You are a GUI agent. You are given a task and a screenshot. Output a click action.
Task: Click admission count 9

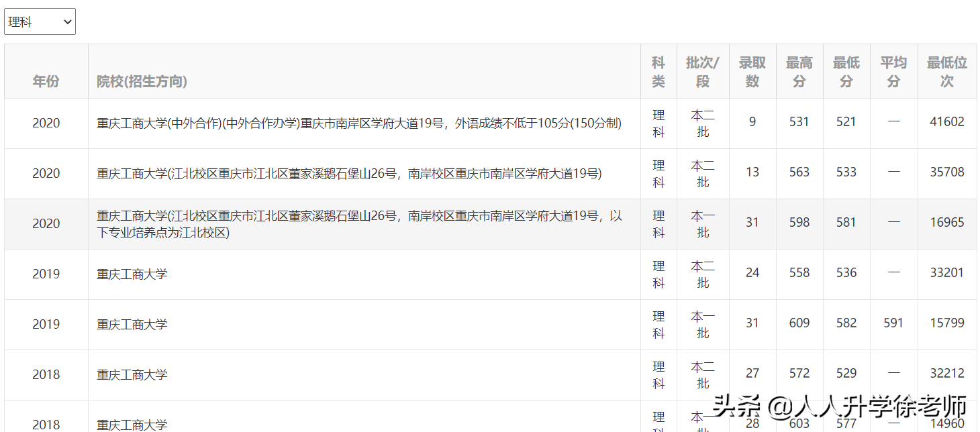(752, 122)
